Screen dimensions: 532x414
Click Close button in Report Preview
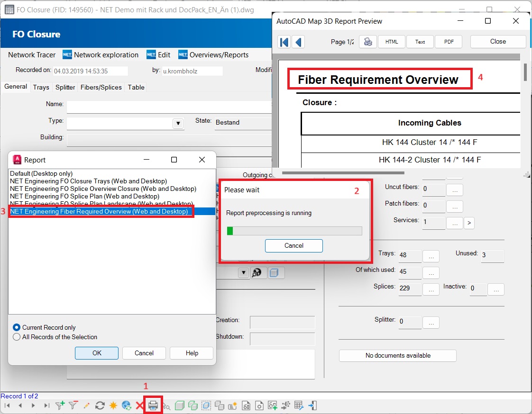point(498,41)
